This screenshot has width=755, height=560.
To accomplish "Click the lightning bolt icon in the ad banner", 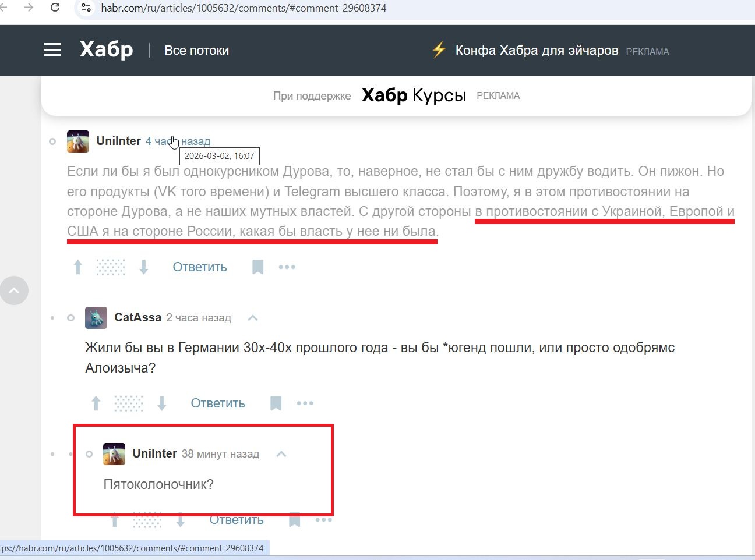I will point(438,50).
